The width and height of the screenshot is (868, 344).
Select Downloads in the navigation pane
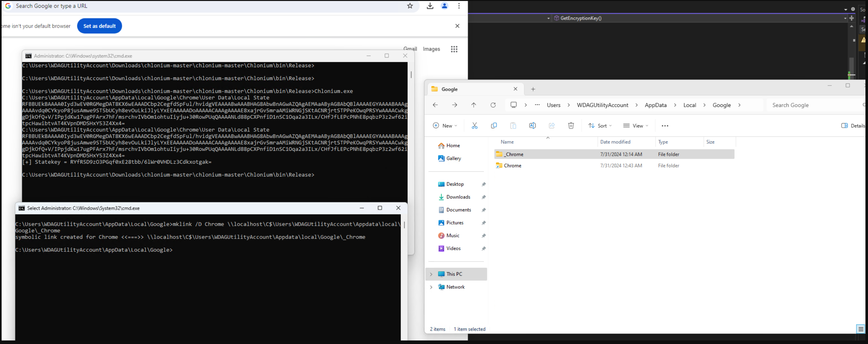pyautogui.click(x=458, y=197)
